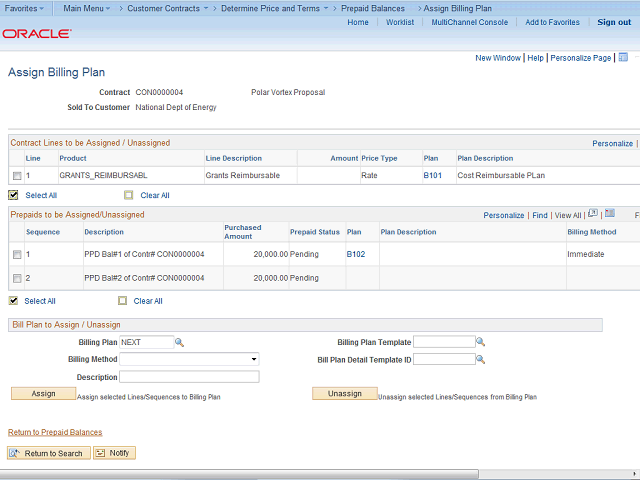640x480 pixels.
Task: Open the Billing Plan Template lookup
Action: coord(481,342)
